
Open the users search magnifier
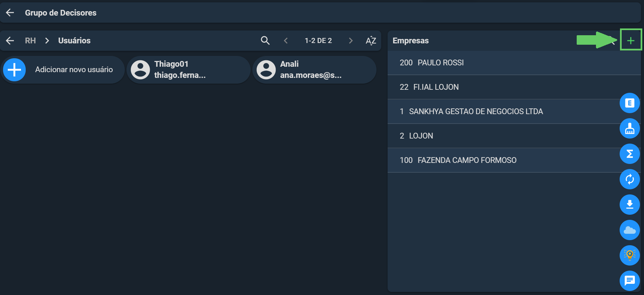[265, 41]
